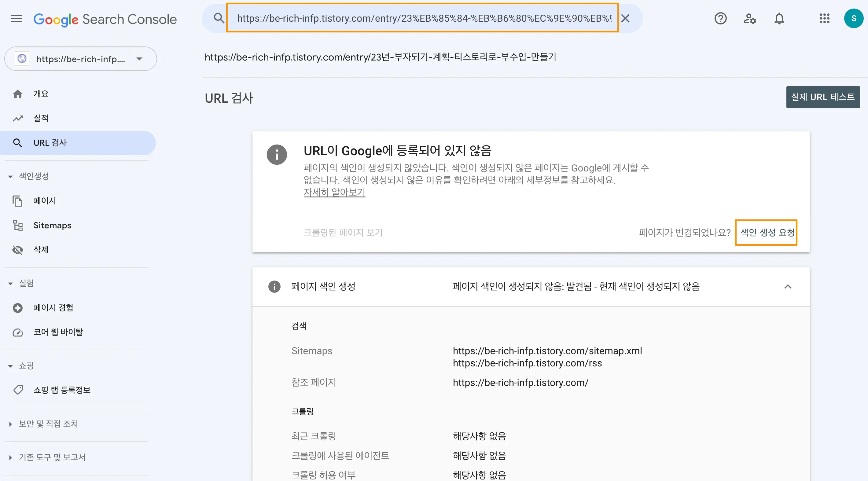This screenshot has height=481, width=868.
Task: Click the magnifier icon beside URL 검사
Action: click(x=17, y=143)
